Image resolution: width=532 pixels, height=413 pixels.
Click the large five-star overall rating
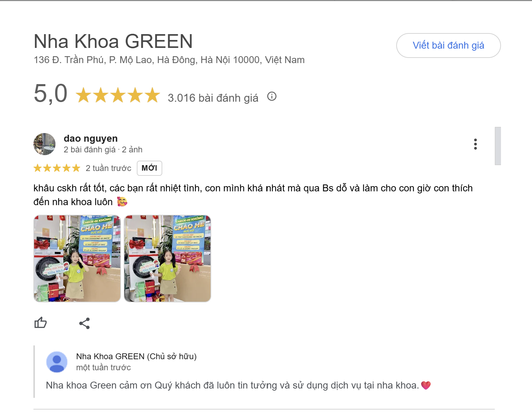click(118, 95)
